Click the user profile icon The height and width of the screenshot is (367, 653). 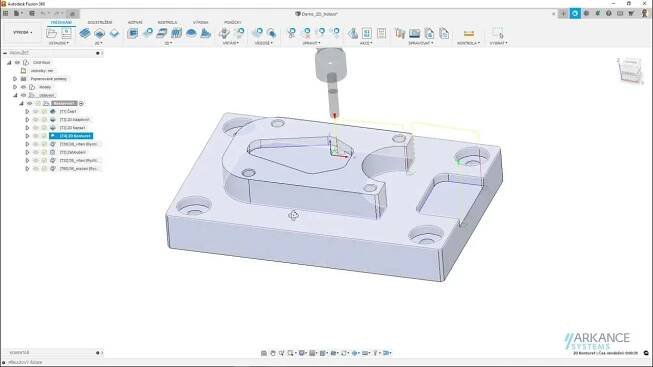[x=644, y=13]
